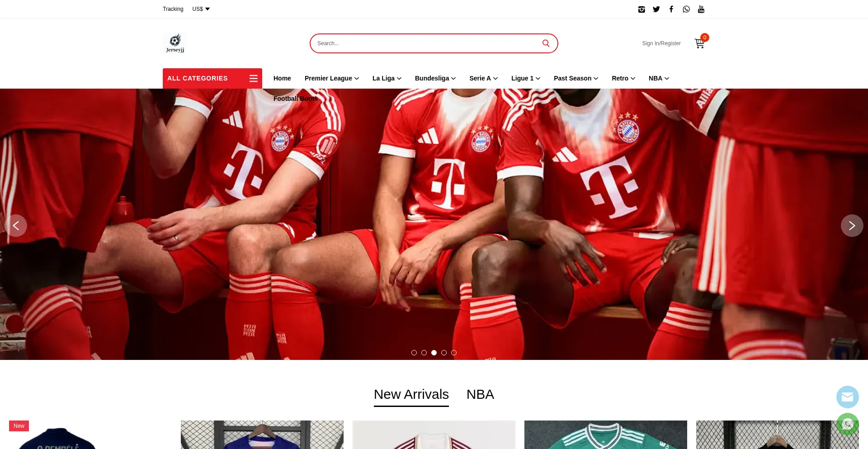Select the fourth carousel slide dot

pos(444,353)
